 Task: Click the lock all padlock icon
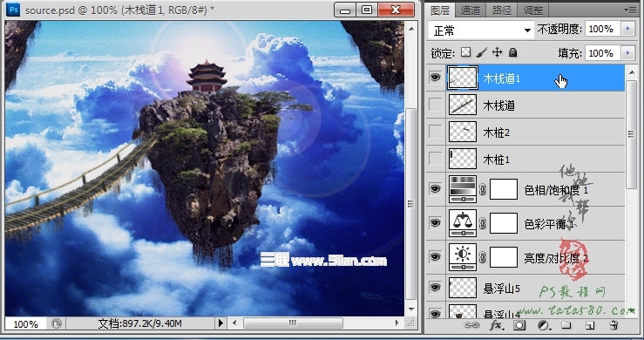coord(512,52)
